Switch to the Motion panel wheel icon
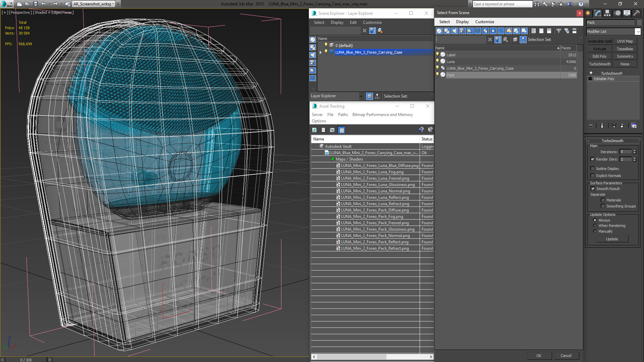Screen dimensions: 644x362 [618, 13]
